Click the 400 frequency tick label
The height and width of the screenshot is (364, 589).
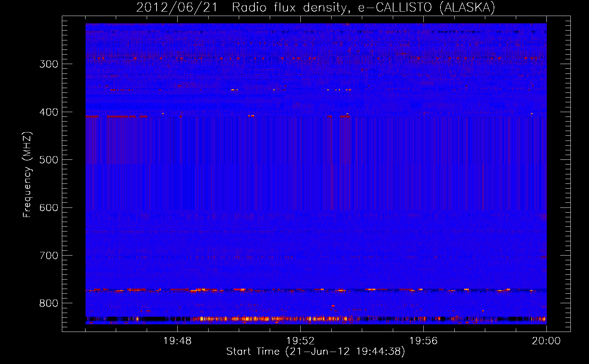tap(49, 112)
